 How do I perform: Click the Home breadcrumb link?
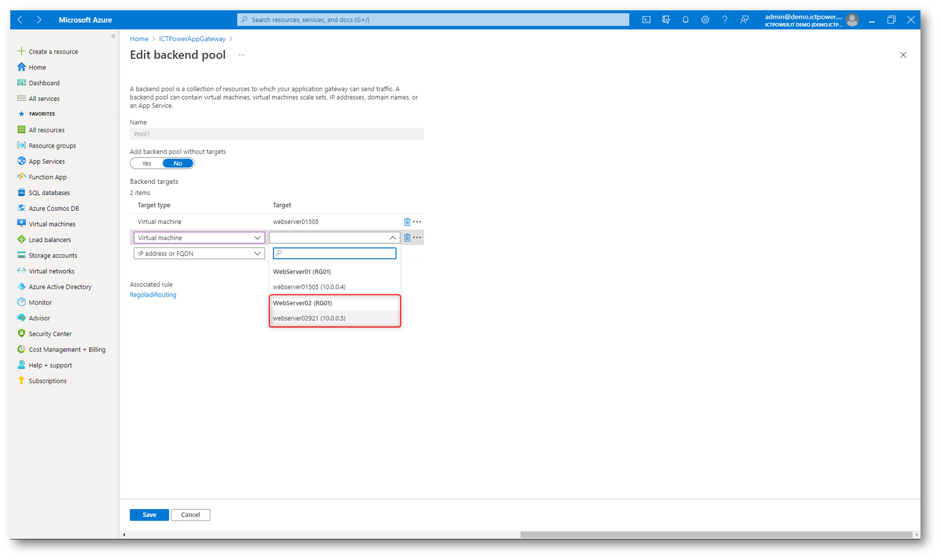point(139,39)
